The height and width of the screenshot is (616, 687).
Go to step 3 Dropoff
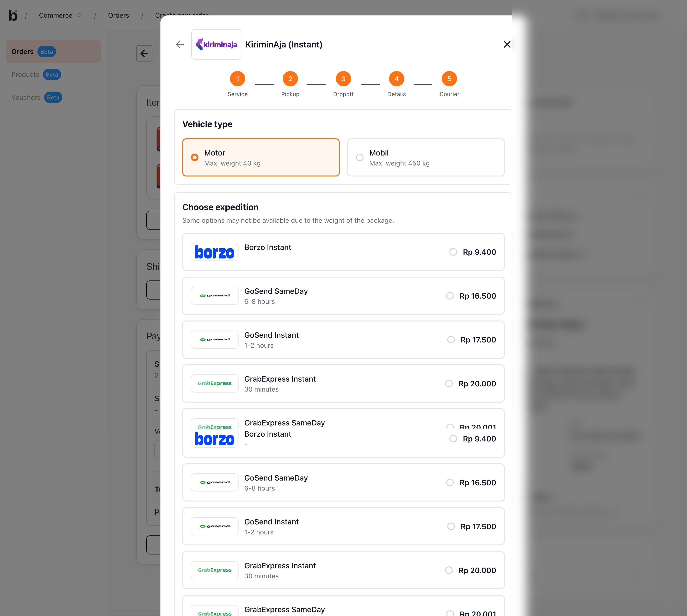[x=343, y=79]
